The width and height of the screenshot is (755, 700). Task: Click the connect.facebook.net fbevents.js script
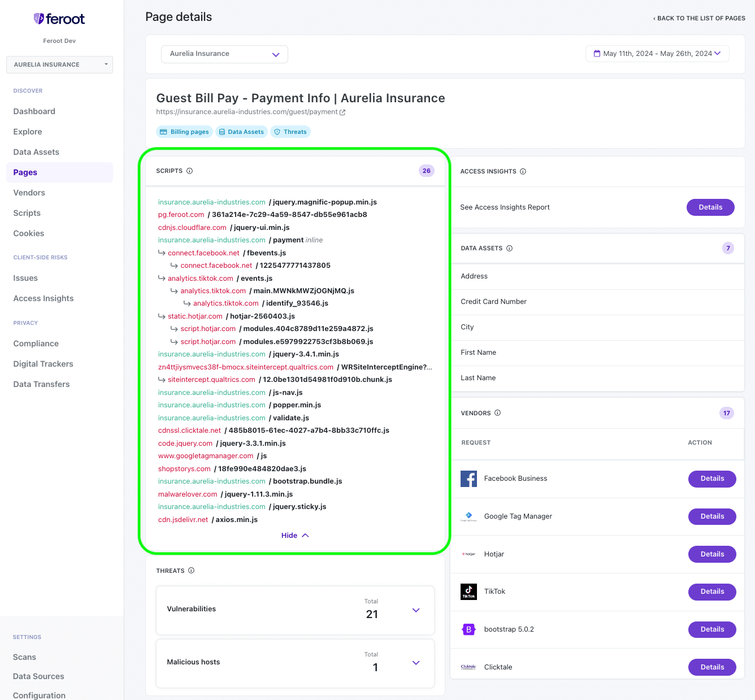pyautogui.click(x=227, y=253)
